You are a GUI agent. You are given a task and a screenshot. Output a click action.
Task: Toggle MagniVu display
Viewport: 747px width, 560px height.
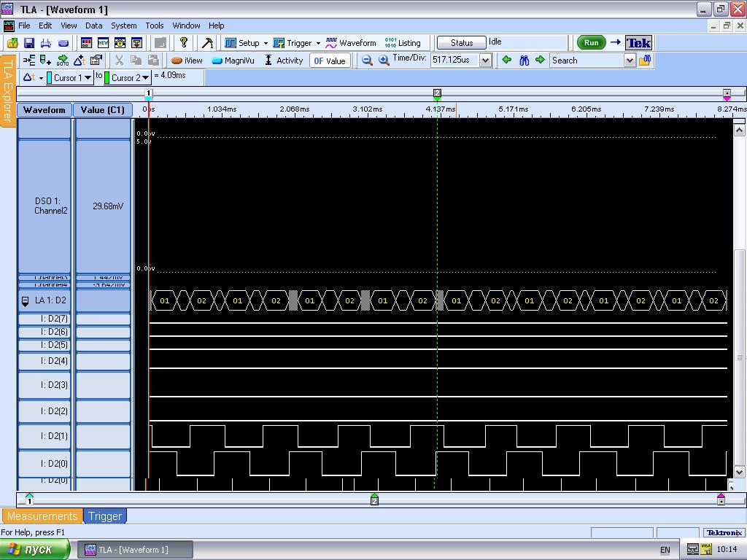point(233,61)
